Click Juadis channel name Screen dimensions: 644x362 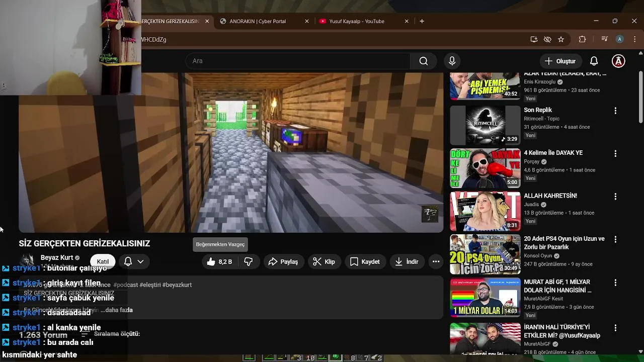531,205
